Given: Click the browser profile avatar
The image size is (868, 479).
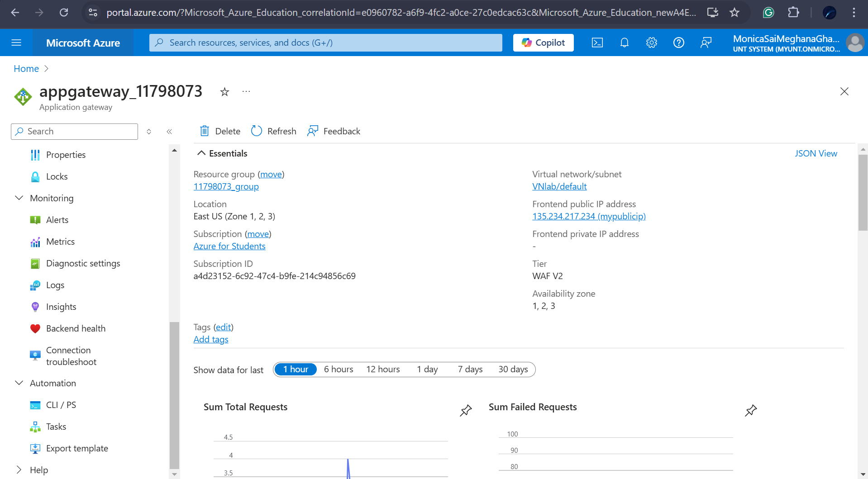Looking at the screenshot, I should point(830,13).
